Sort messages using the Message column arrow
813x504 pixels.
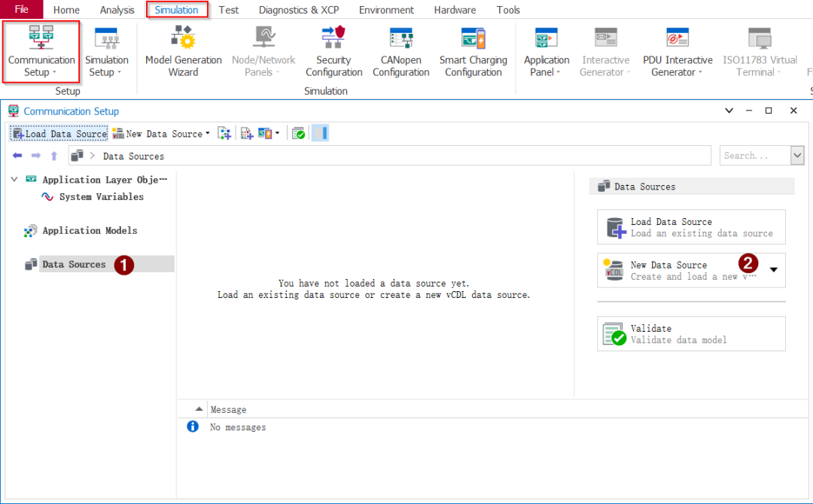[199, 409]
